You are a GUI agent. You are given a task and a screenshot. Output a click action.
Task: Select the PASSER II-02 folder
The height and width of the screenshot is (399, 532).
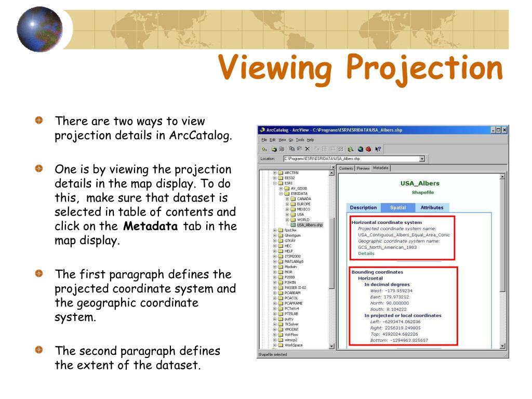pos(295,288)
